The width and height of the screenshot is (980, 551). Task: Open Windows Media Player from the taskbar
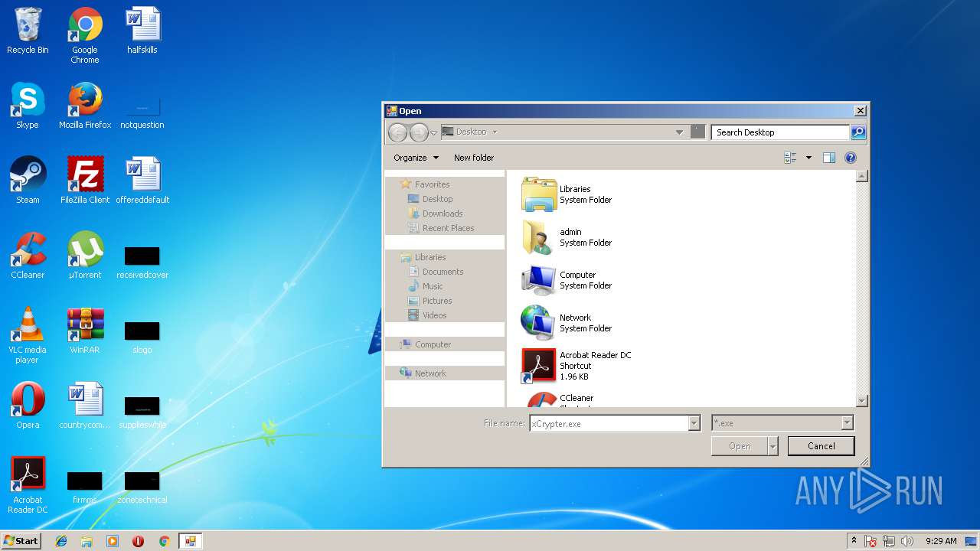(x=113, y=541)
